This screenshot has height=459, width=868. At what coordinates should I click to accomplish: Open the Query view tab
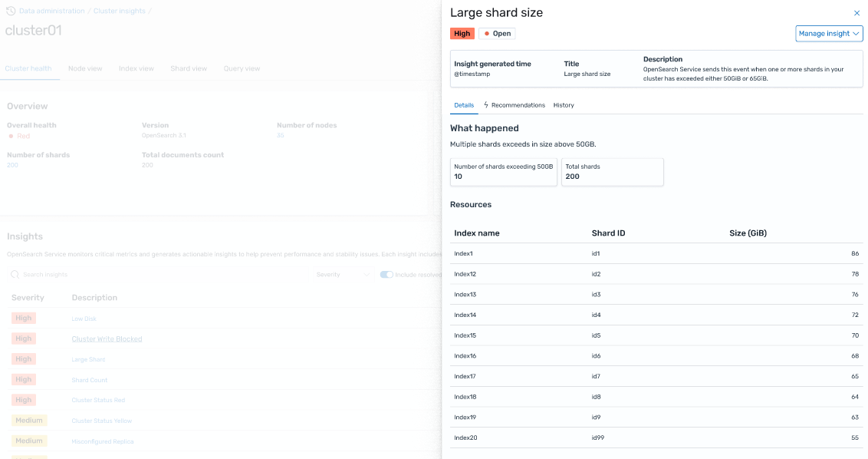point(242,68)
